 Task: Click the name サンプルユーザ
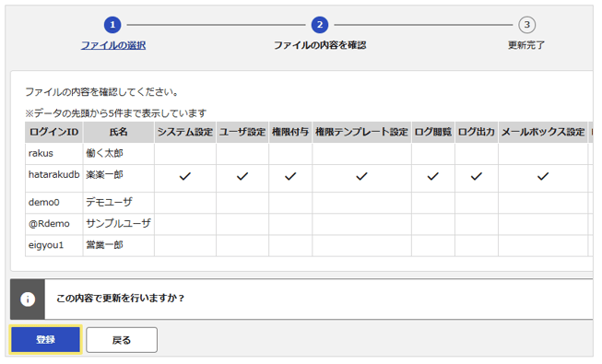tap(118, 223)
